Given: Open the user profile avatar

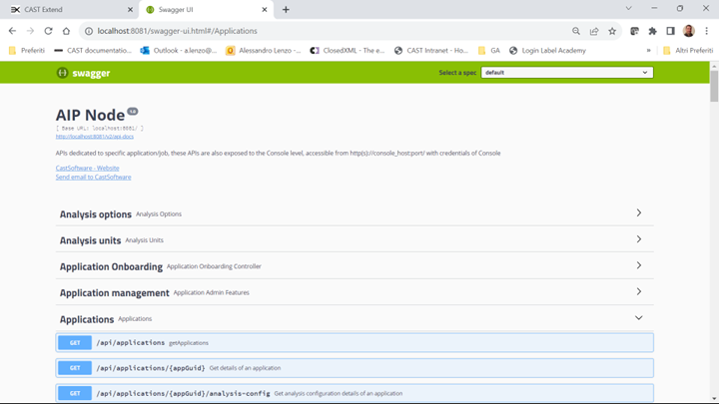Looking at the screenshot, I should 689,31.
